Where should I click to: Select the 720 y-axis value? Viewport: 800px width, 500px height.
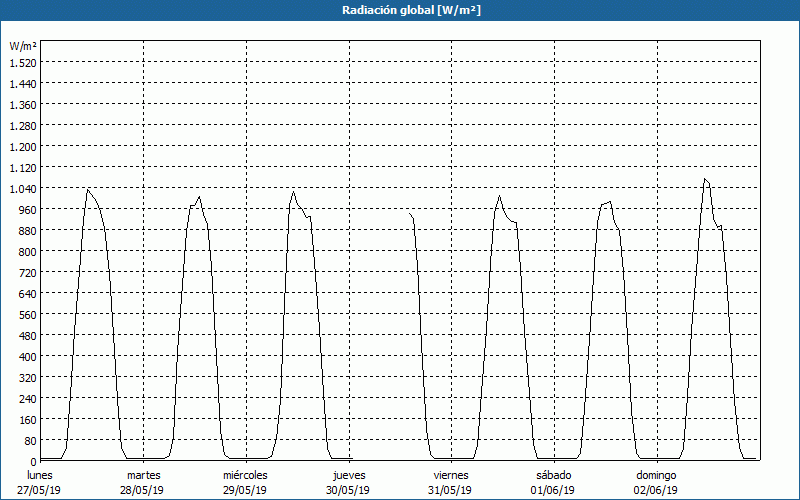click(x=28, y=273)
